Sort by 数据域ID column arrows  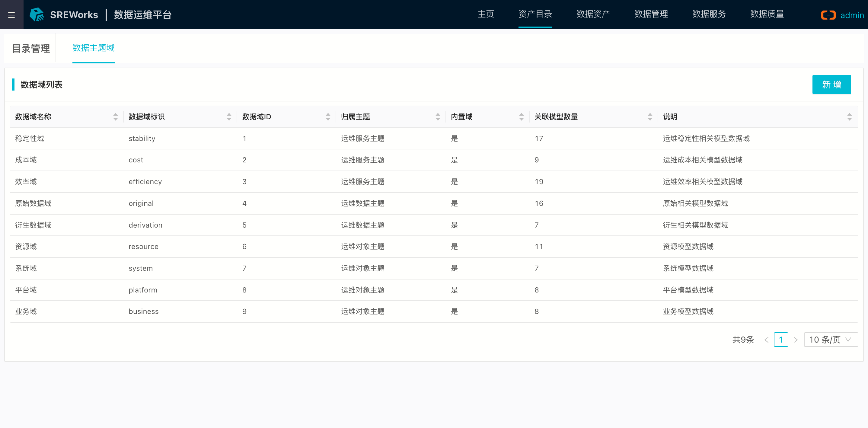point(328,117)
